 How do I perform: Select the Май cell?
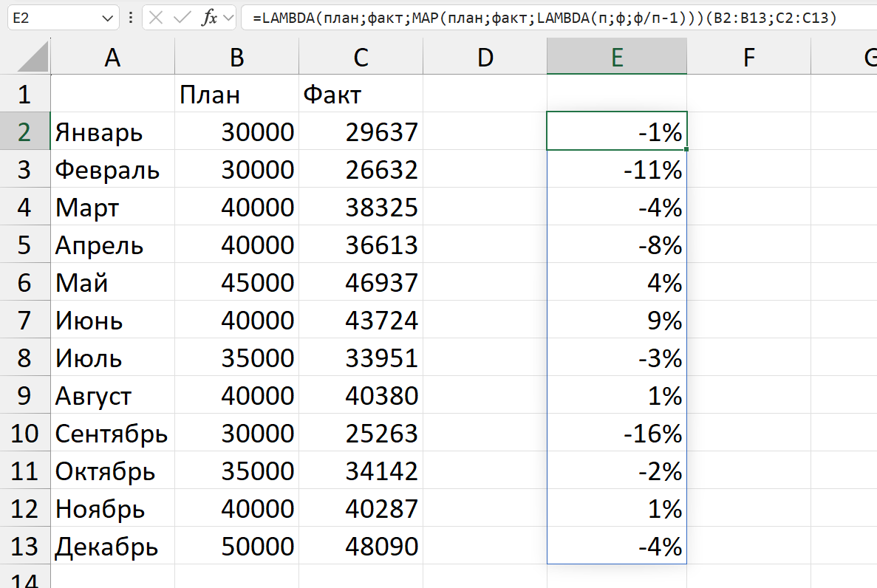tap(112, 282)
